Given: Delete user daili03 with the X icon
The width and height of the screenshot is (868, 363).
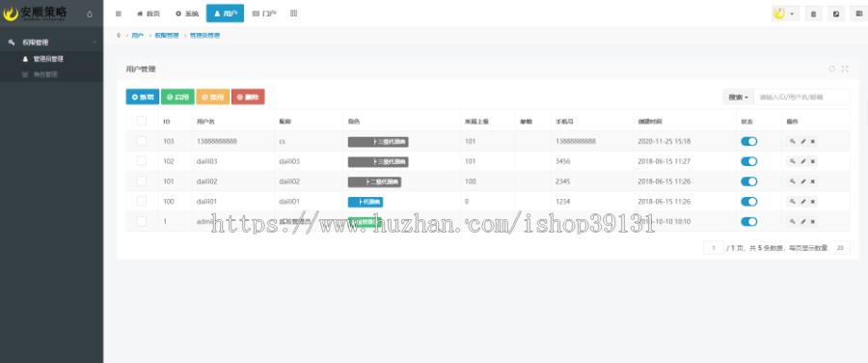Looking at the screenshot, I should click(x=813, y=161).
